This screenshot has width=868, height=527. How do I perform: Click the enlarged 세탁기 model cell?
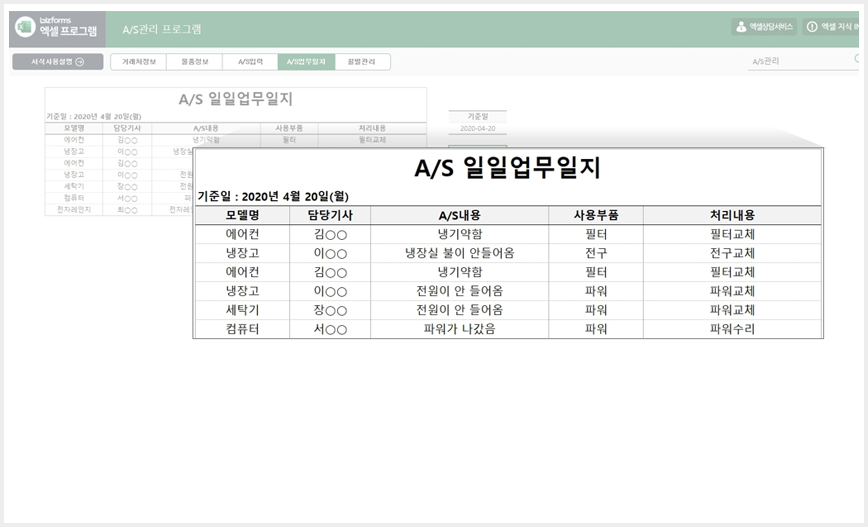242,310
